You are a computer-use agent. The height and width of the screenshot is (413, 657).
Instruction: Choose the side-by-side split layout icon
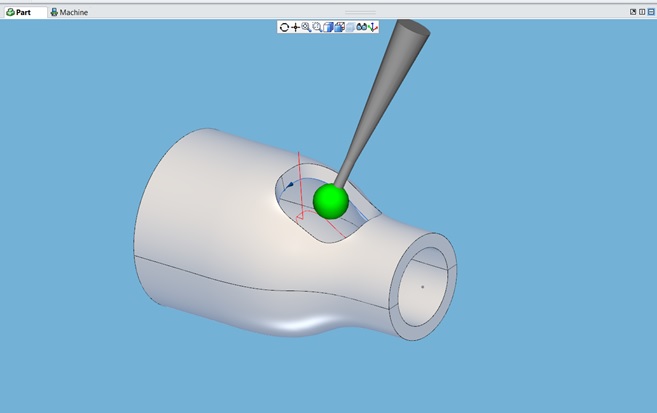click(x=642, y=12)
